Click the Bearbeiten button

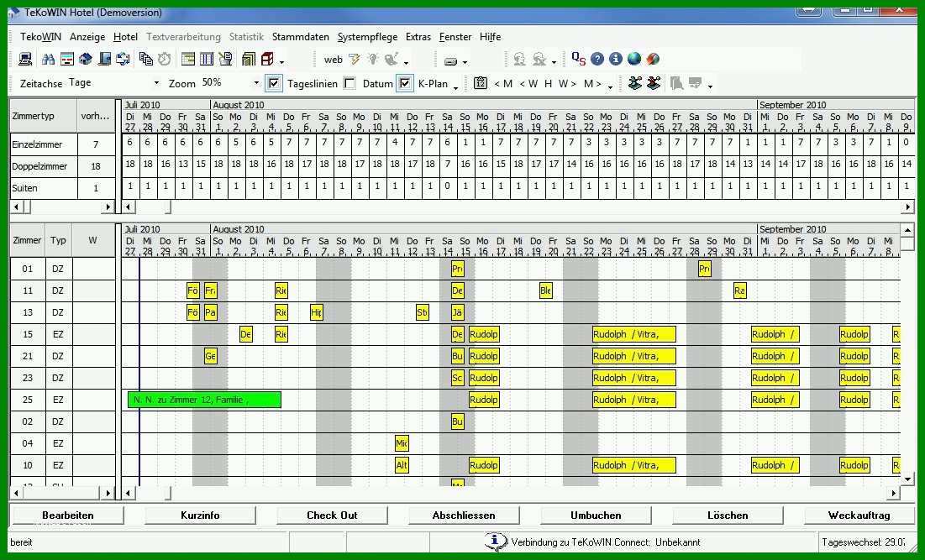coord(68,516)
